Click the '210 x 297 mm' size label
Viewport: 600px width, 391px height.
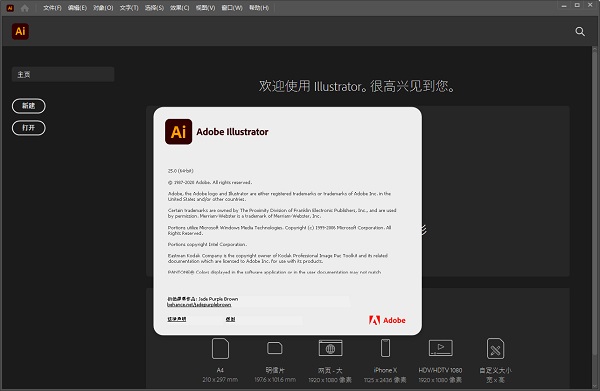click(220, 380)
